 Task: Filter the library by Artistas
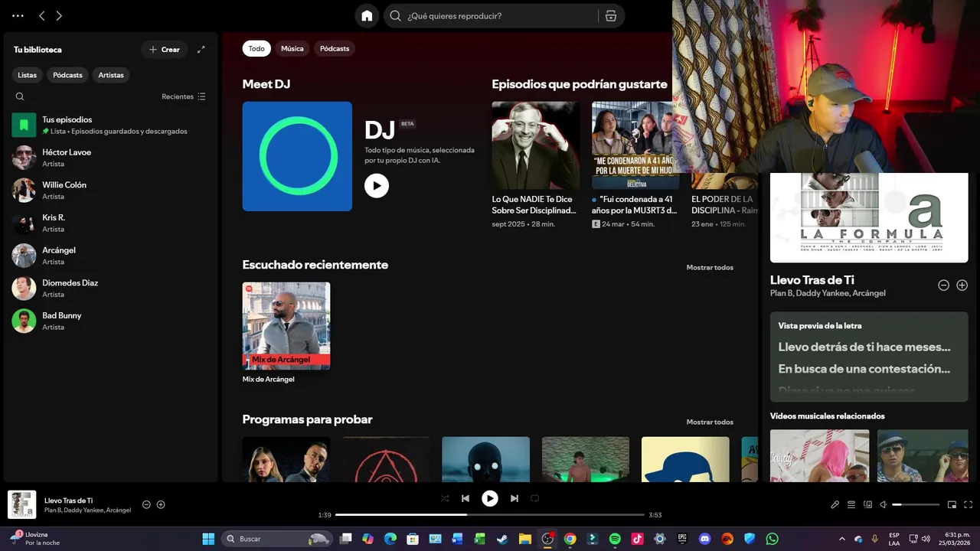pyautogui.click(x=111, y=75)
